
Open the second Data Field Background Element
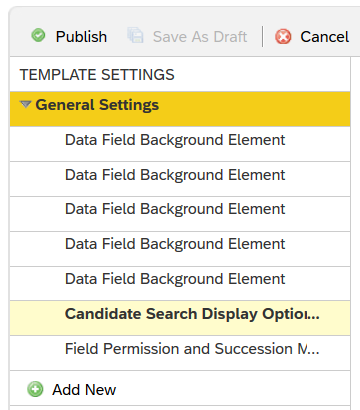pyautogui.click(x=180, y=179)
